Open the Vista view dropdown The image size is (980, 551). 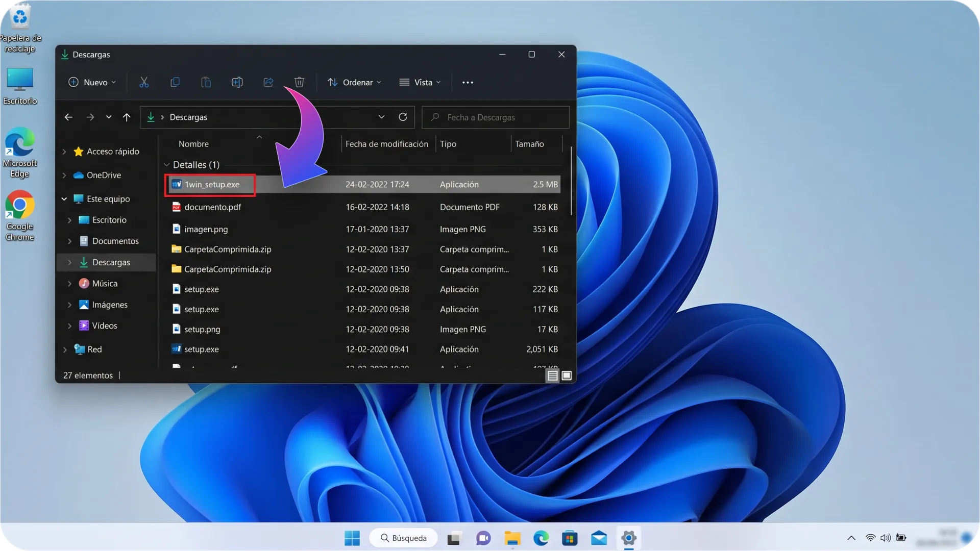tap(420, 82)
